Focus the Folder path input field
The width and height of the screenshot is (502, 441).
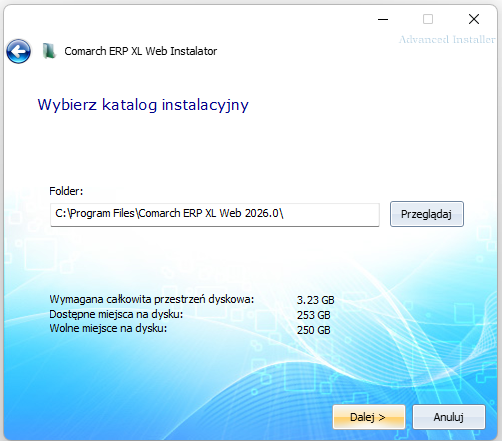[215, 215]
